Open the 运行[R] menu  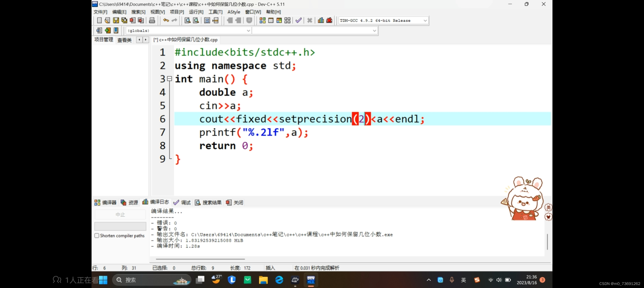click(x=196, y=12)
